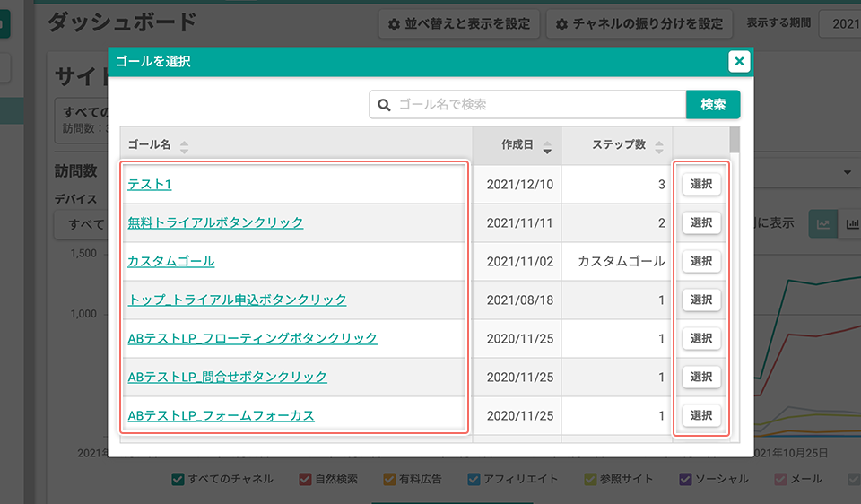
Task: Sort by 作成日 column arrows
Action: tap(547, 147)
